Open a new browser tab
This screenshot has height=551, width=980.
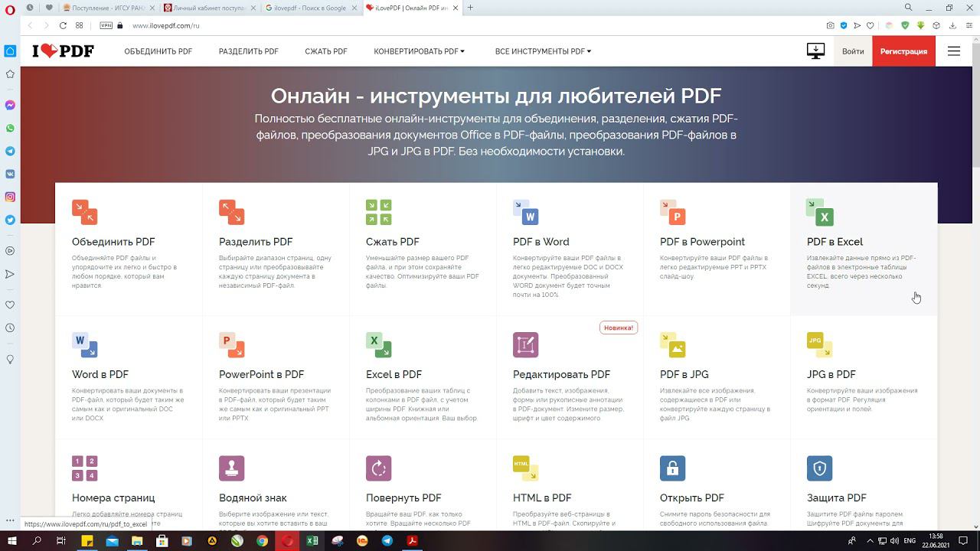pos(470,8)
